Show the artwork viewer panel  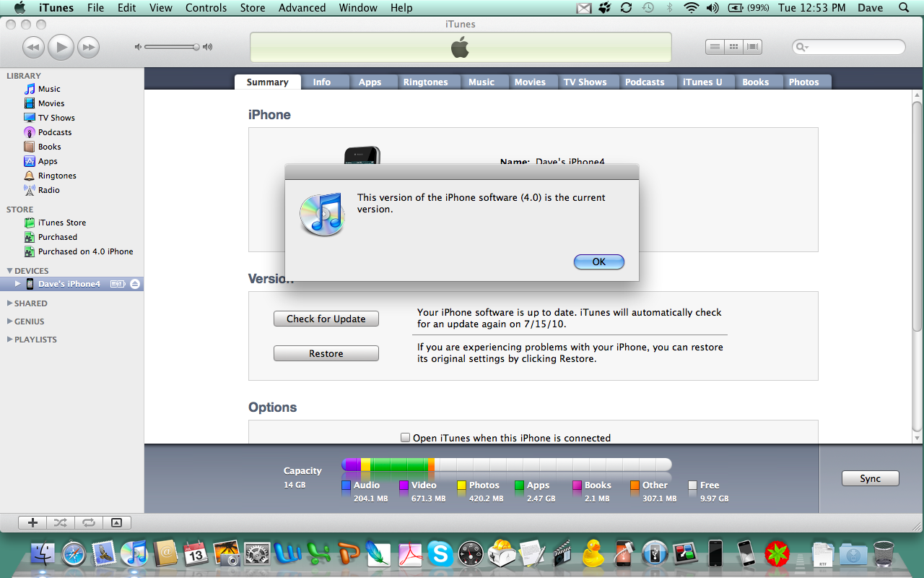point(116,522)
